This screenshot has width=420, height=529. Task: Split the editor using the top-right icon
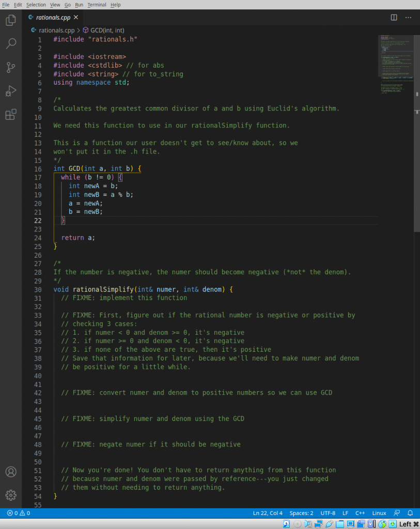point(393,17)
